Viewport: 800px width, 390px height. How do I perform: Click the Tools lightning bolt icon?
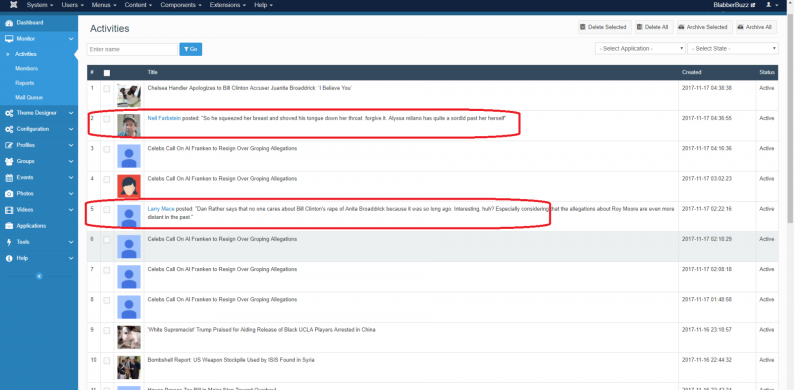coord(9,242)
